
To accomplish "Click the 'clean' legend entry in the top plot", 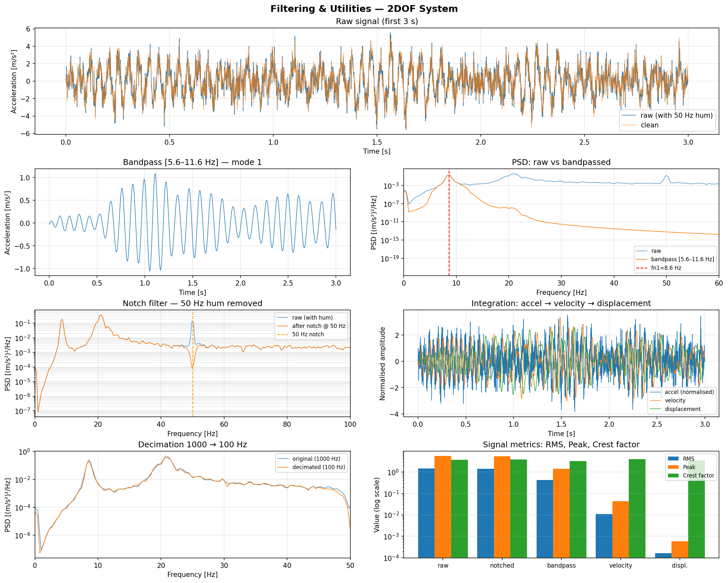I will pos(649,125).
